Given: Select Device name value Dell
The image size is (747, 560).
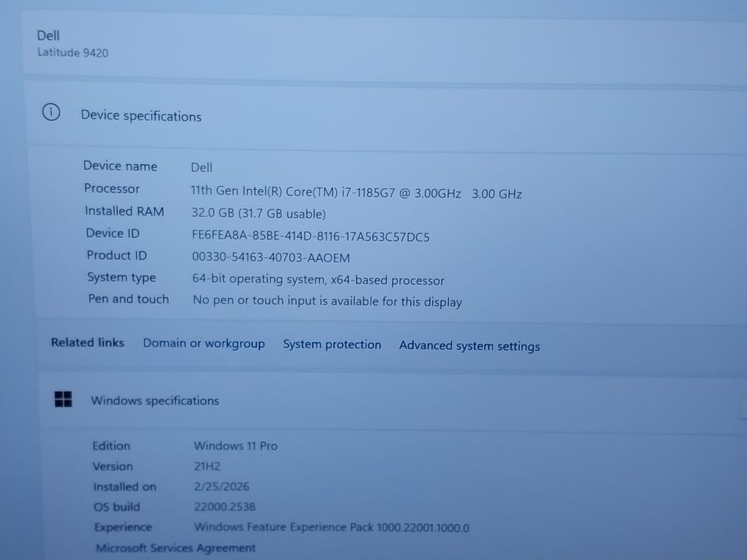Looking at the screenshot, I should 202,168.
